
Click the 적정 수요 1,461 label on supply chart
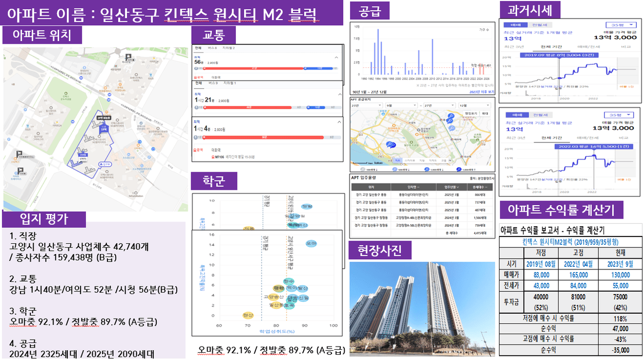pyautogui.click(x=482, y=65)
